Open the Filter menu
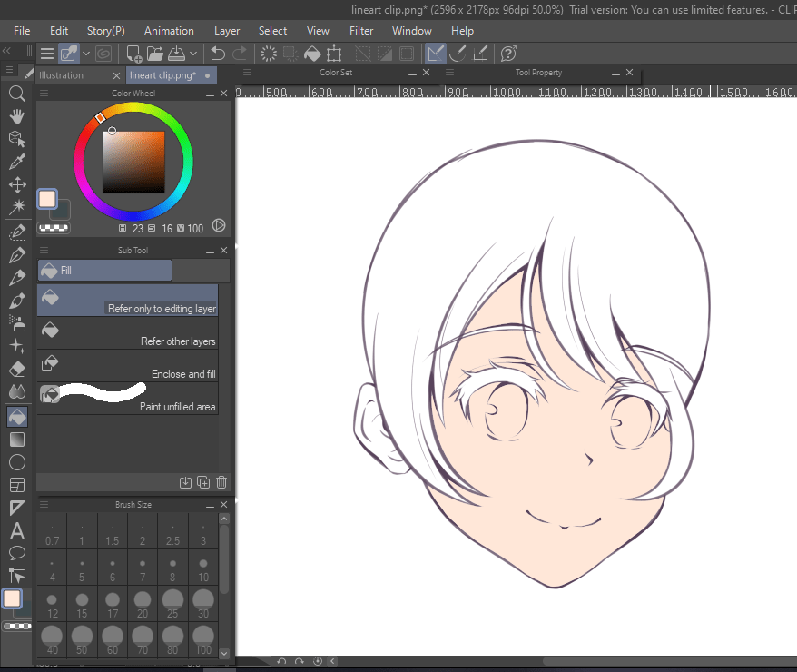Screen dimensions: 797x672 coord(361,30)
